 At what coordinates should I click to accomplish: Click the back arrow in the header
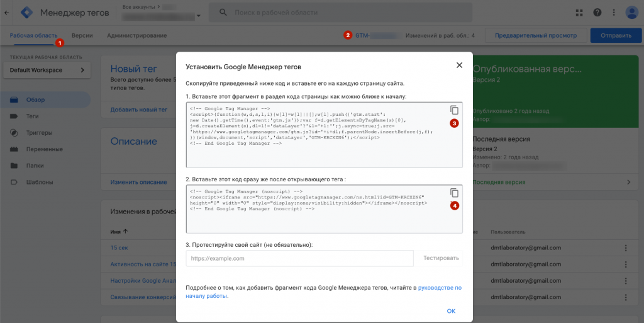6,13
